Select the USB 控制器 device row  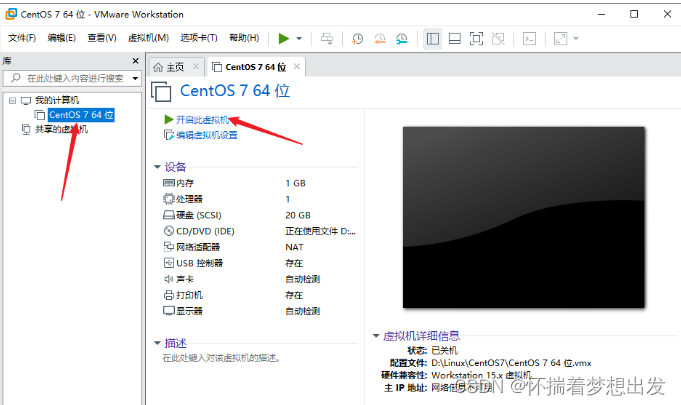(x=260, y=263)
